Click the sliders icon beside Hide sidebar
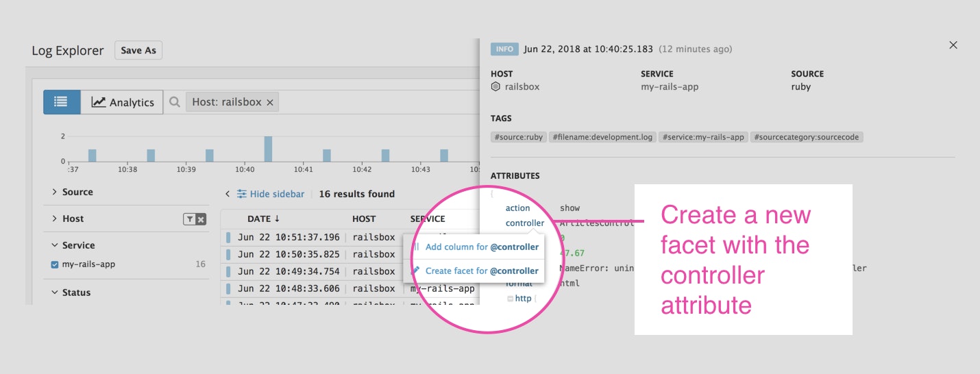The height and width of the screenshot is (374, 980). (x=242, y=195)
